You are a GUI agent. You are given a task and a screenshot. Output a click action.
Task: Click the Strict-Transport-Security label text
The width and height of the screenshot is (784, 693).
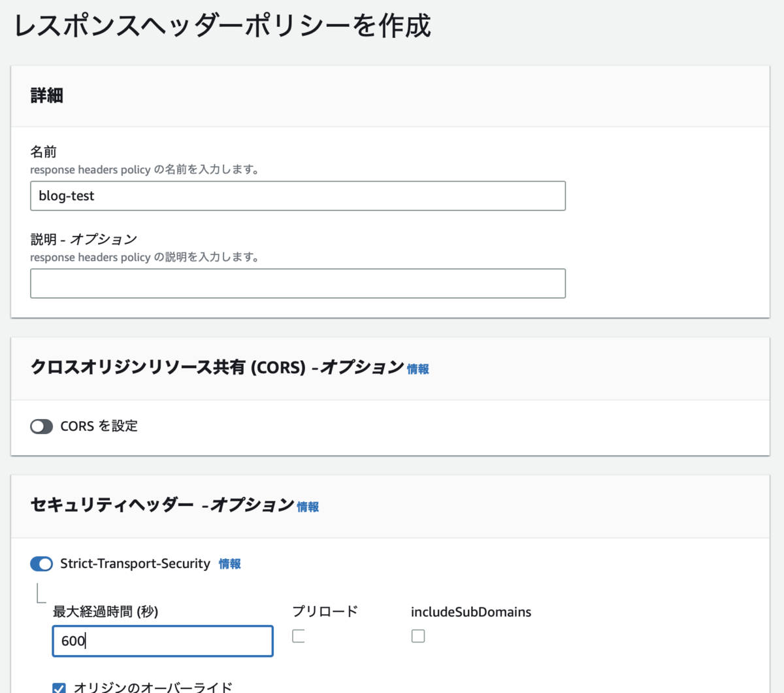click(x=135, y=564)
